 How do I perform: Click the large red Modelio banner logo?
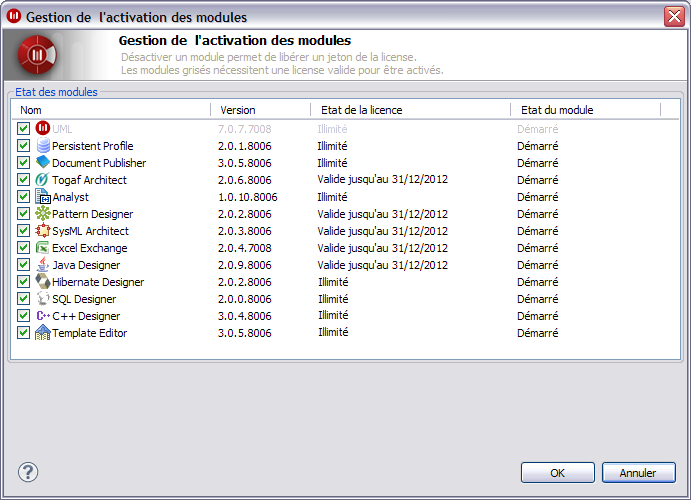click(x=37, y=55)
